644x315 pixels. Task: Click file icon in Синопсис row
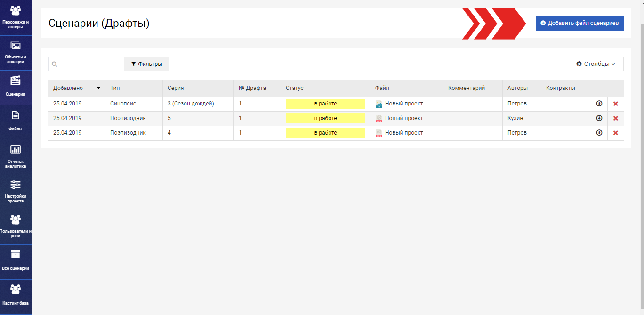click(x=378, y=104)
